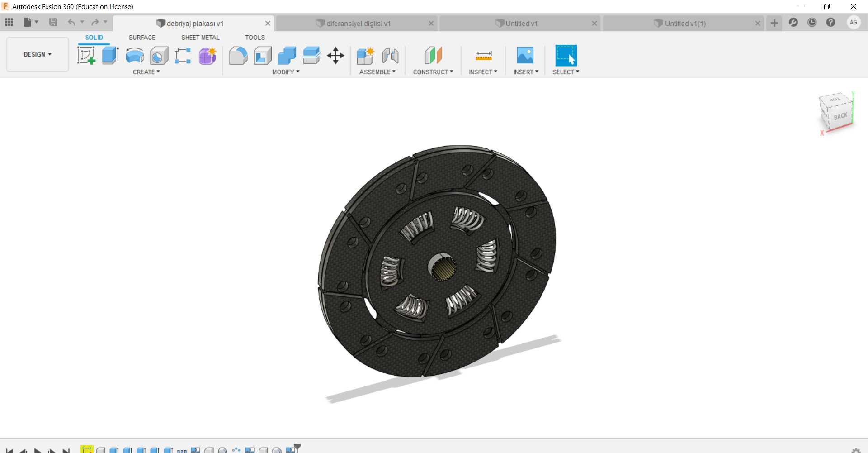Select the circular pattern feature in timeline

[236, 450]
